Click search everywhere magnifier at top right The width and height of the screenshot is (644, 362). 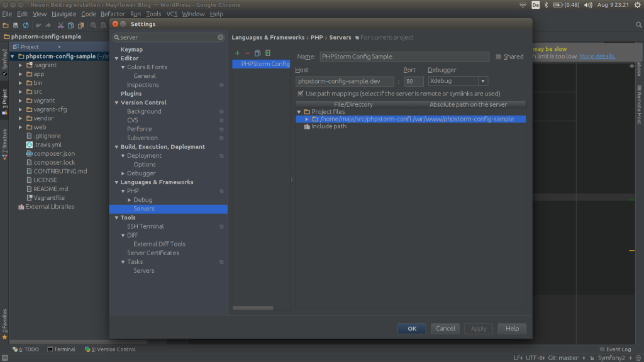click(638, 25)
